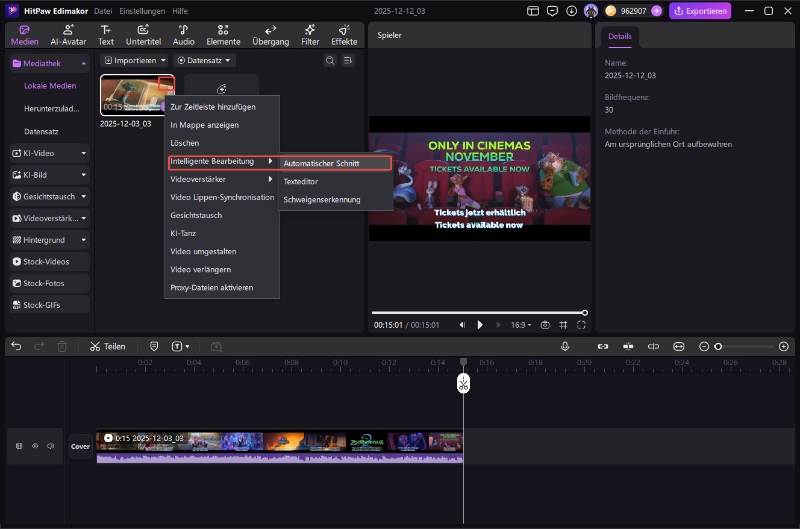Click the redo arrow in the timeline toolbar
800x529 pixels.
(39, 346)
